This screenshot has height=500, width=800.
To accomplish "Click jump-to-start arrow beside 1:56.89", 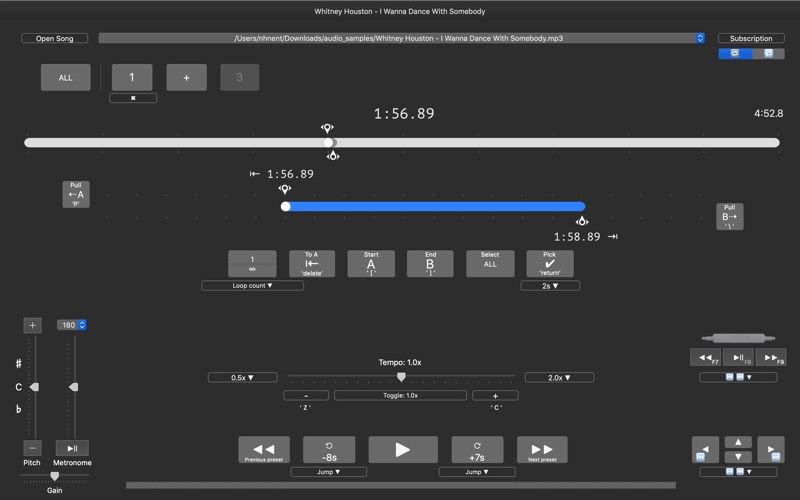I will [255, 174].
